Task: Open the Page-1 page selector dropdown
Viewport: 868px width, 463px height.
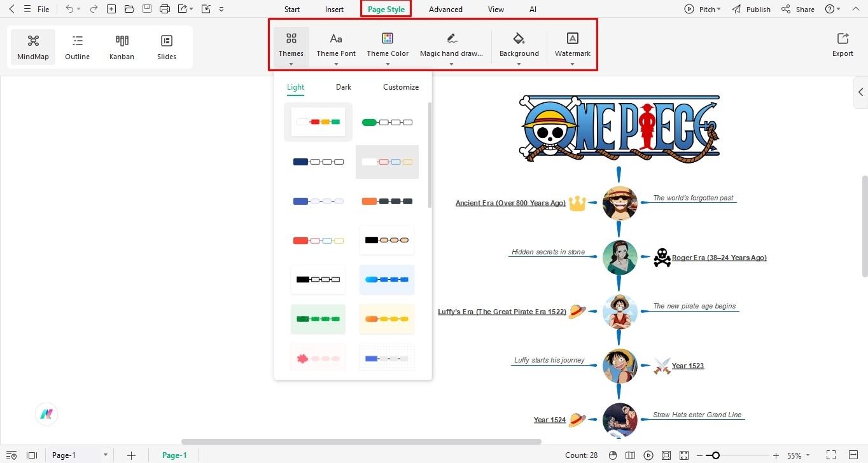Action: pyautogui.click(x=80, y=455)
